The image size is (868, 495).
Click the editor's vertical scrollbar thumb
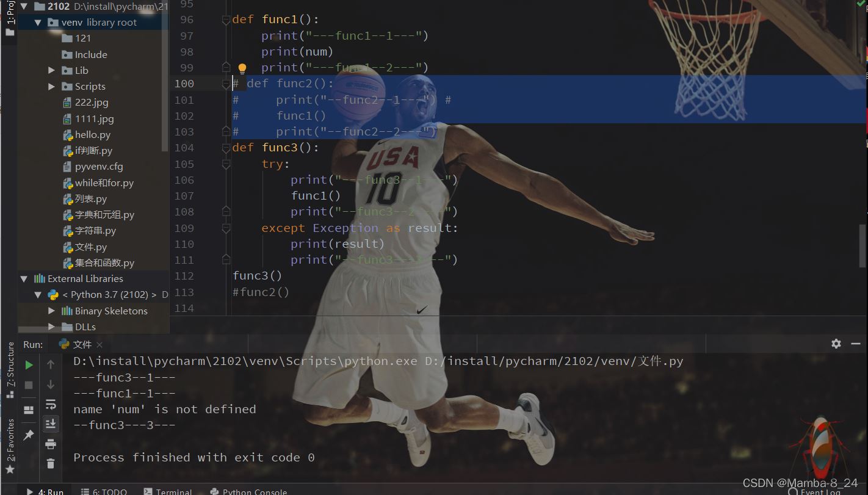click(x=863, y=245)
